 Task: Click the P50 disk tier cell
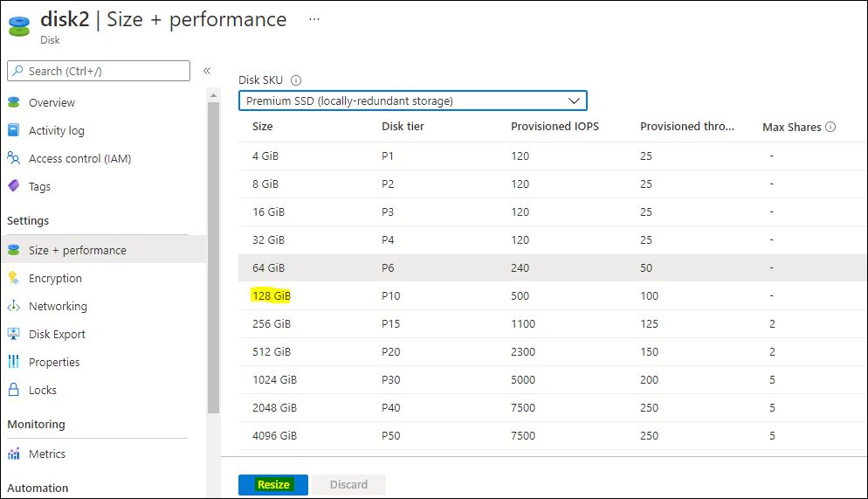point(391,436)
